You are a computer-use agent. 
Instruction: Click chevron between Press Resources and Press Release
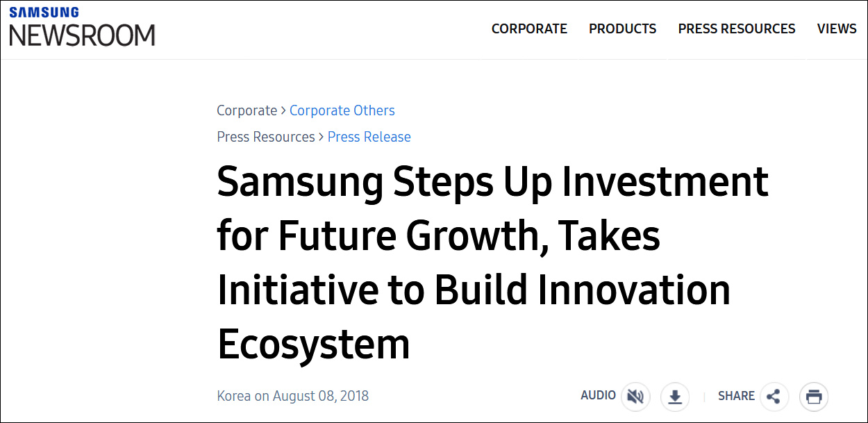coord(322,137)
